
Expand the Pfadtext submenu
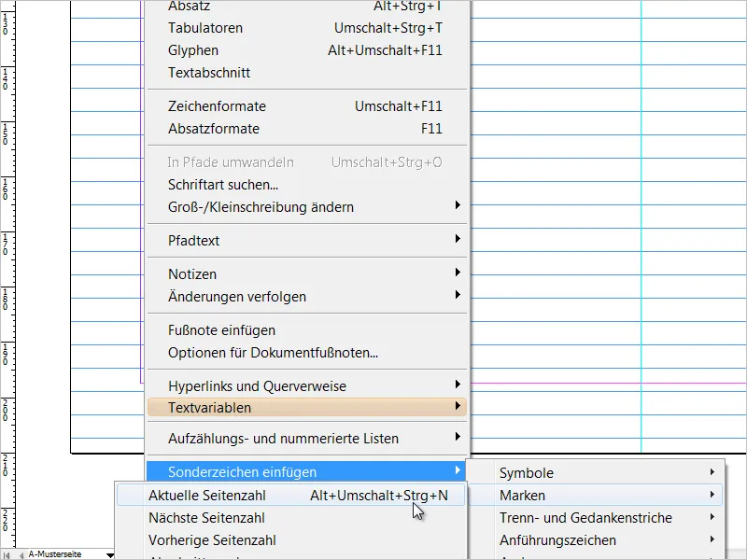(307, 241)
